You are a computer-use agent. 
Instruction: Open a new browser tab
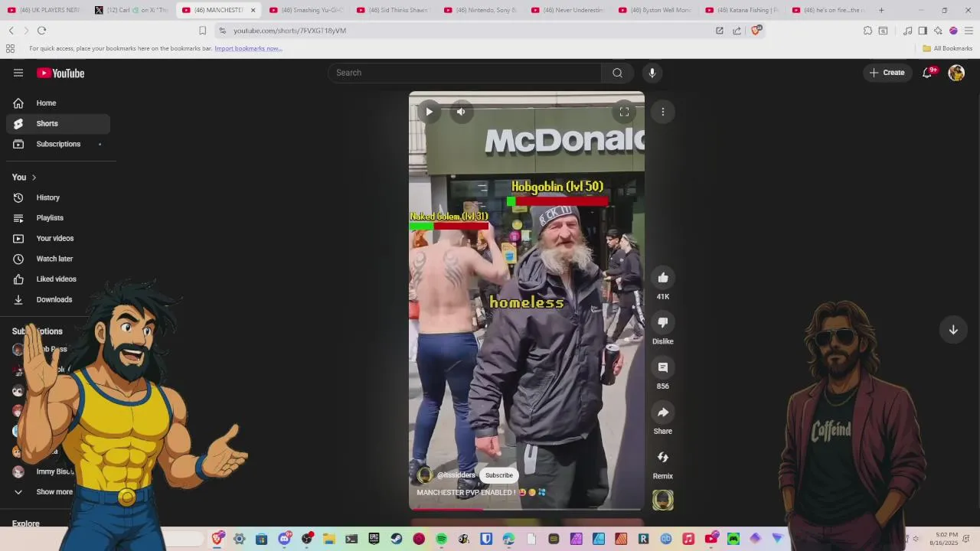[881, 10]
